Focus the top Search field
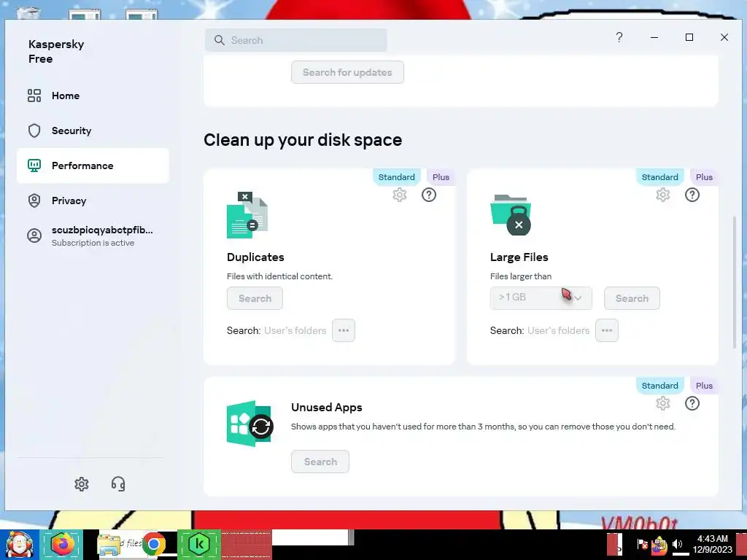Viewport: 747px width, 560px height. (296, 41)
